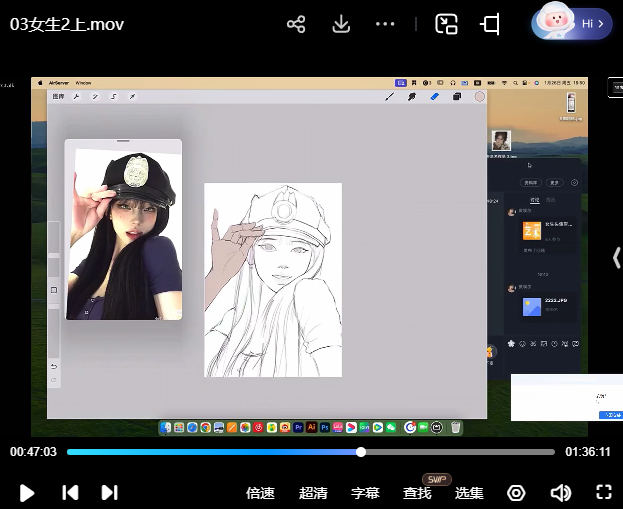Download the video file
The height and width of the screenshot is (509, 623).
(x=341, y=24)
